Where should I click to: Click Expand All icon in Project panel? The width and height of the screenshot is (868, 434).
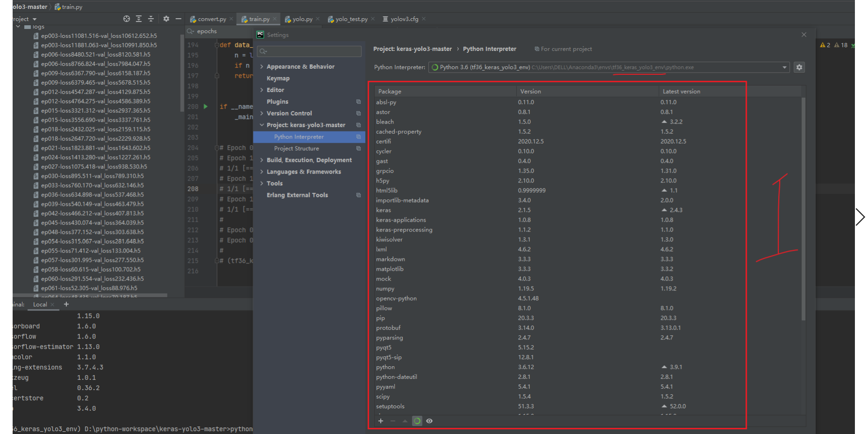[x=138, y=19]
